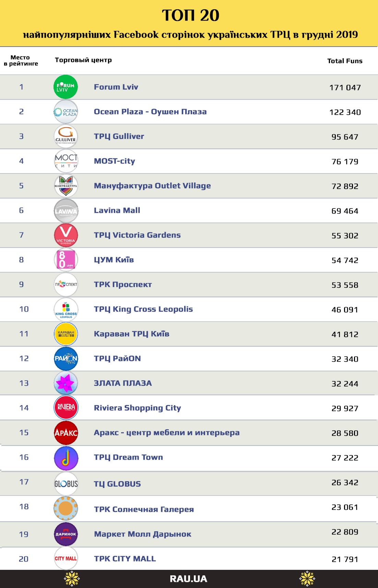This screenshot has height=588, width=378.
Task: Click the Total Funs column header
Action: [x=345, y=61]
